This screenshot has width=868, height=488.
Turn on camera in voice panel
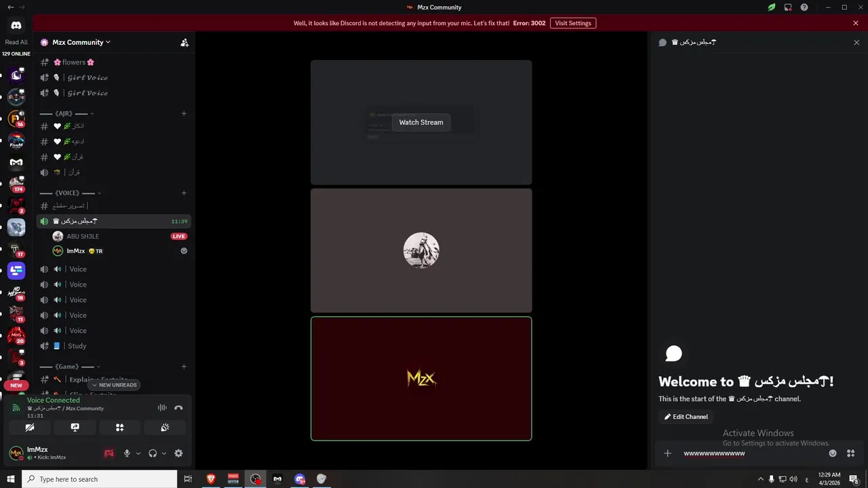(30, 428)
